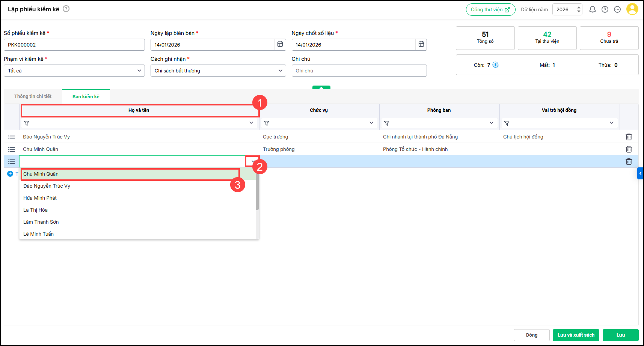Click the notification bell icon

pyautogui.click(x=592, y=10)
